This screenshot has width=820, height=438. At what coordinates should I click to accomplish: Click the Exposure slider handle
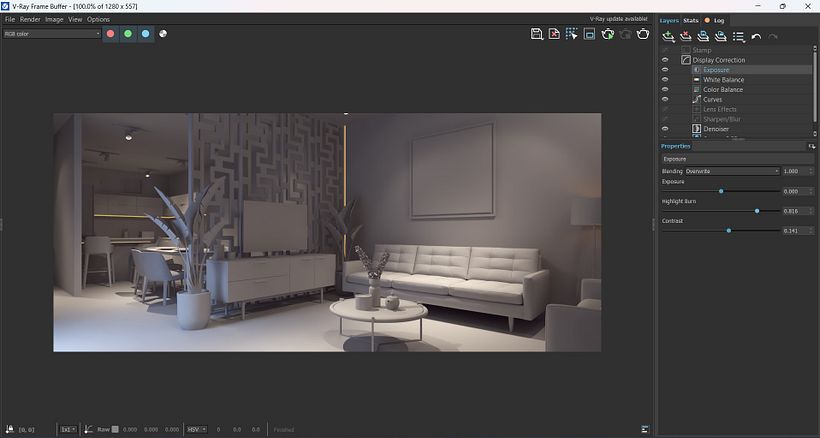[721, 191]
